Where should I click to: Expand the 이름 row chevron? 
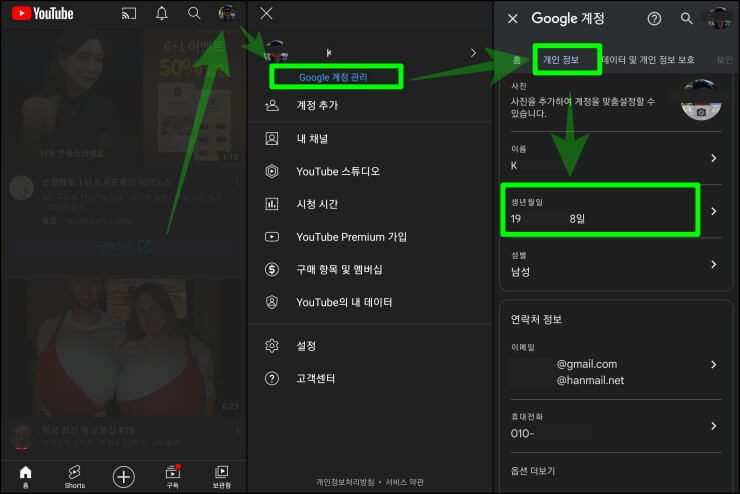714,158
